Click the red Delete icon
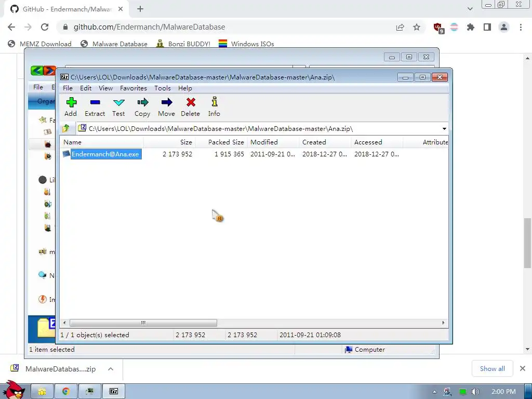The width and height of the screenshot is (532, 399). 190,107
